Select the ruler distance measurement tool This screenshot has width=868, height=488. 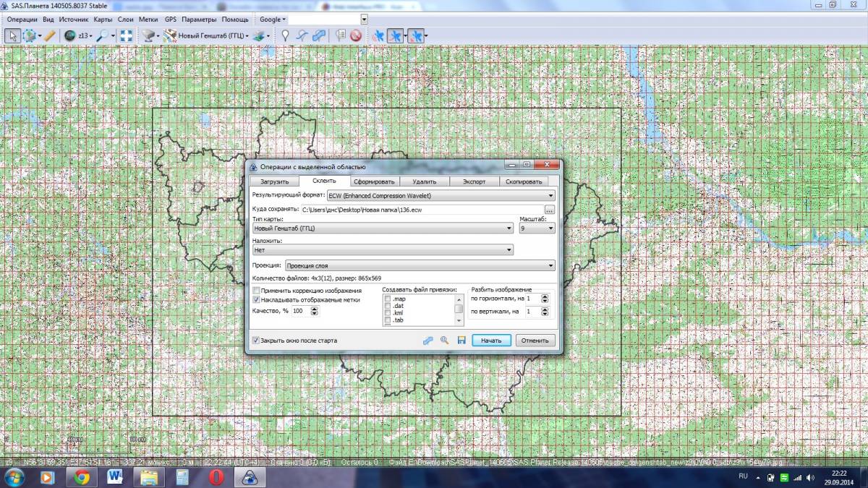click(49, 35)
